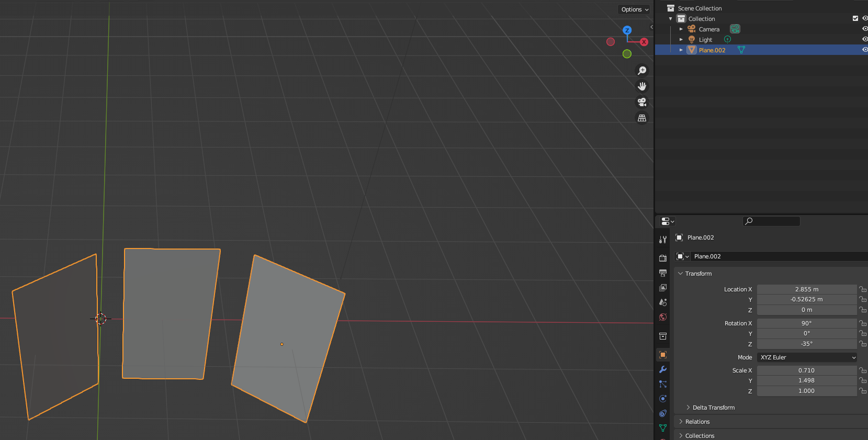This screenshot has height=440, width=868.
Task: Click the orange Light bulb icon
Action: tap(692, 40)
